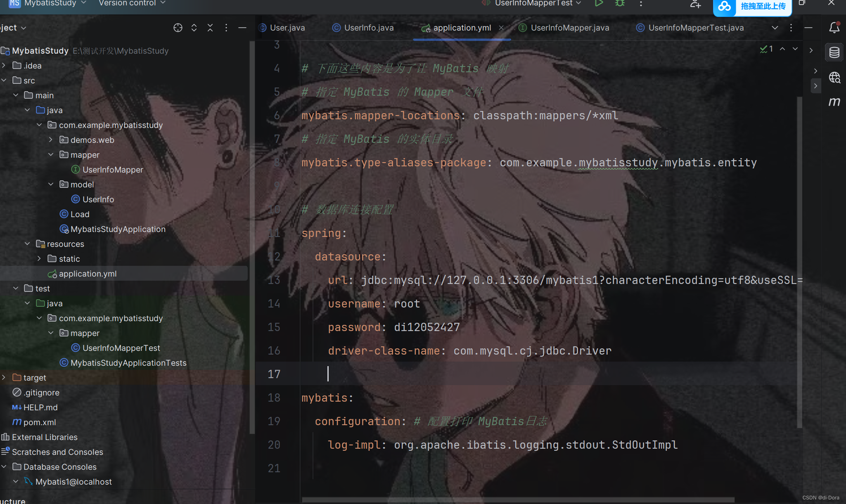
Task: Open the Database tool window
Action: [834, 52]
